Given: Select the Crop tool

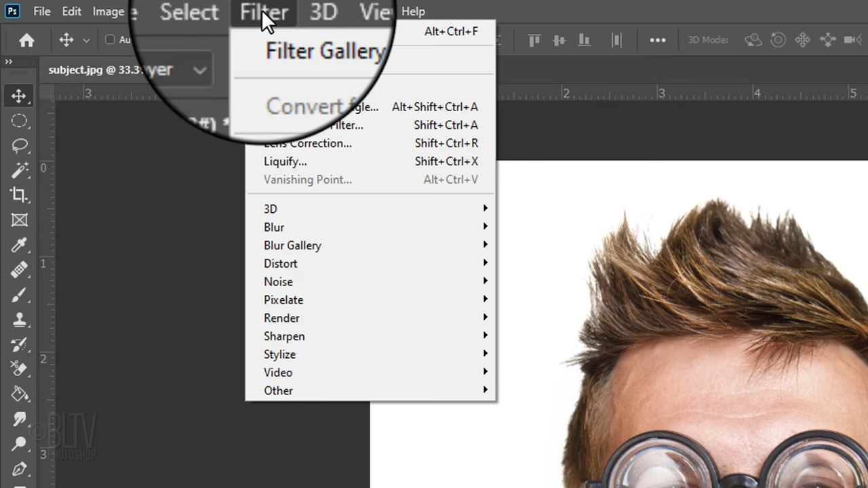Looking at the screenshot, I should tap(18, 195).
